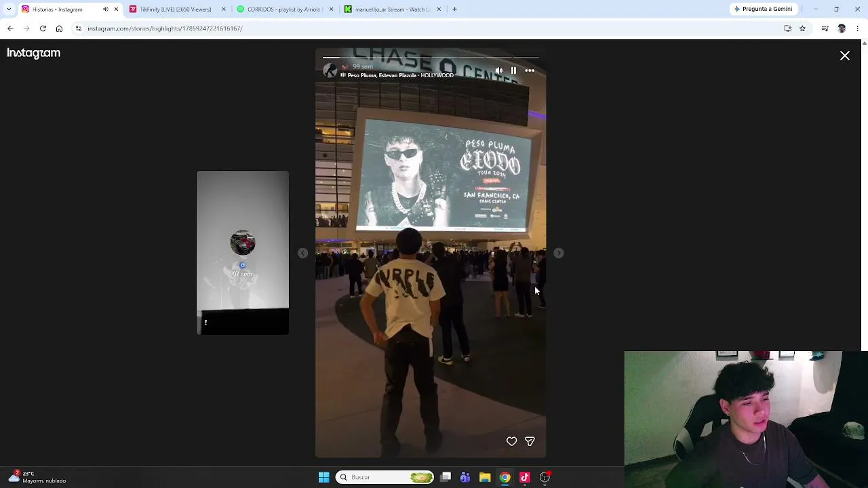This screenshot has height=488, width=868.
Task: Share the story with the send icon
Action: pos(530,441)
